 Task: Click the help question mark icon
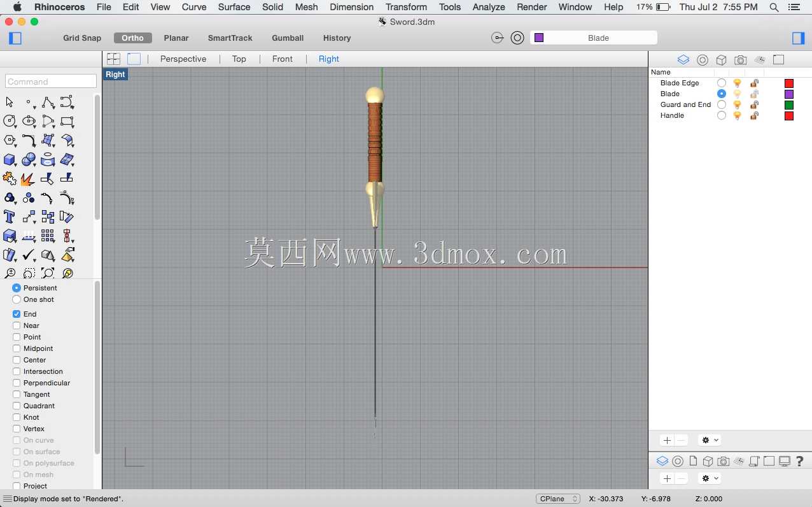[x=800, y=461]
